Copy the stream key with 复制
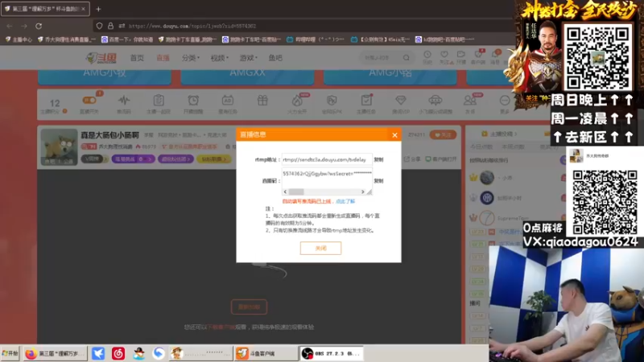Screen dimensions: 644x362 coord(378,180)
